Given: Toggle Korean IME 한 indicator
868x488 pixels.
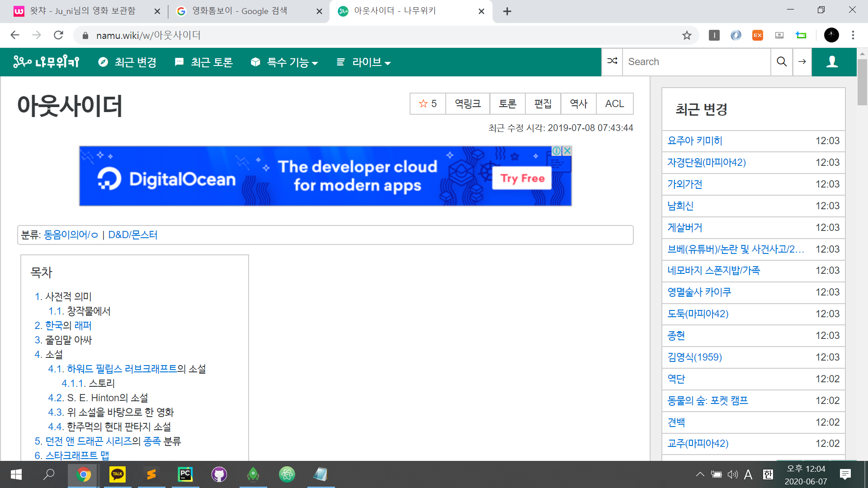Looking at the screenshot, I should pos(768,474).
